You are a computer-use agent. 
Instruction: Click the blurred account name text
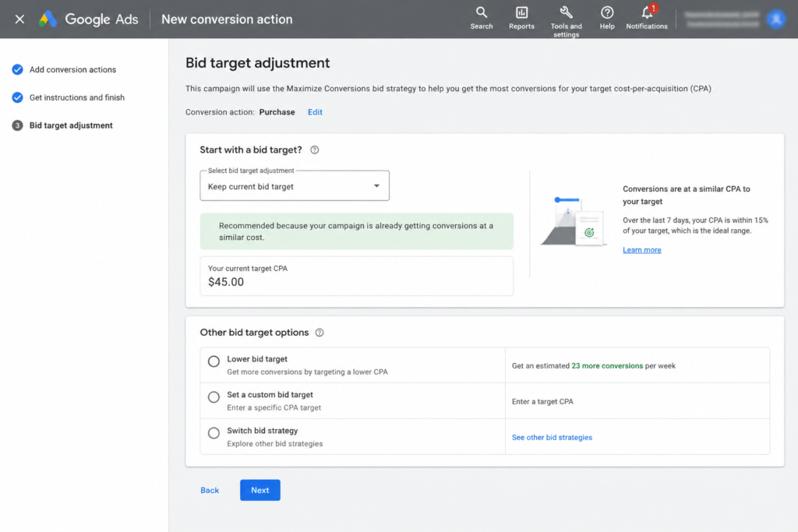click(722, 19)
